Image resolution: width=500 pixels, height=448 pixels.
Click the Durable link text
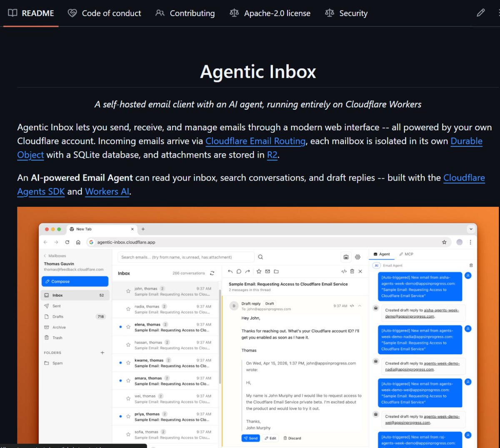466,141
